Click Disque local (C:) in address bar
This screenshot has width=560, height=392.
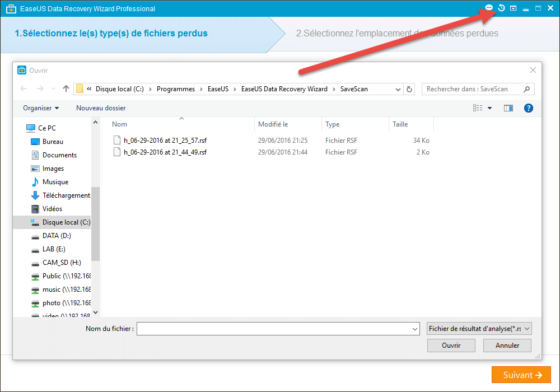click(120, 89)
